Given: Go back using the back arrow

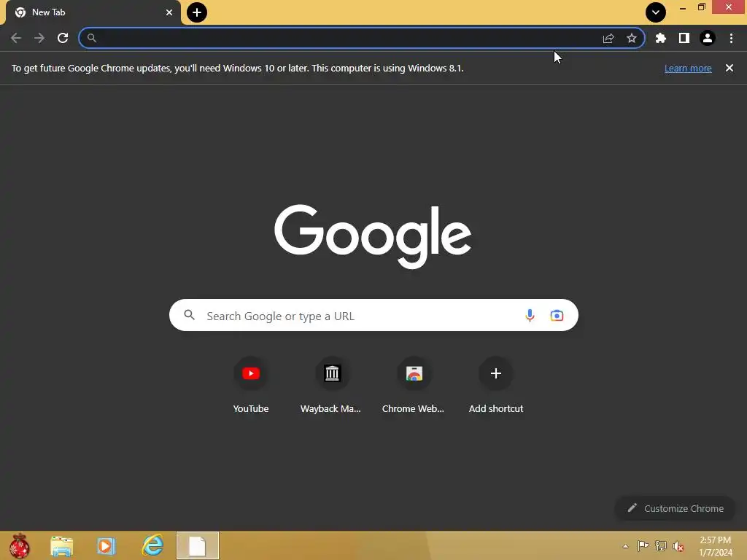Looking at the screenshot, I should click(16, 38).
